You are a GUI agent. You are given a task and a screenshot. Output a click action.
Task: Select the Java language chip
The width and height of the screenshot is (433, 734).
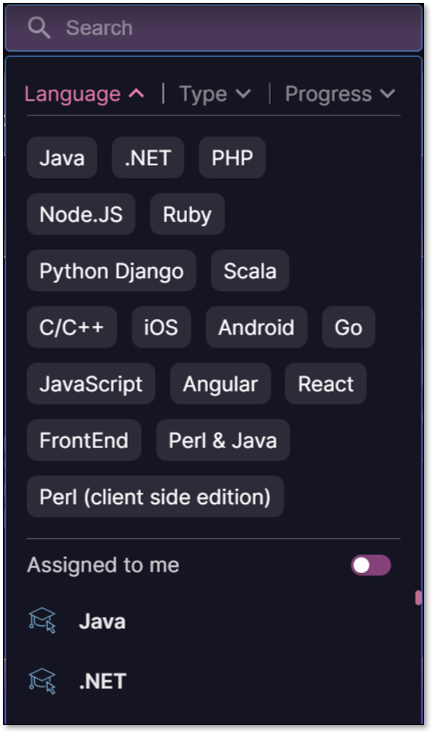[62, 158]
